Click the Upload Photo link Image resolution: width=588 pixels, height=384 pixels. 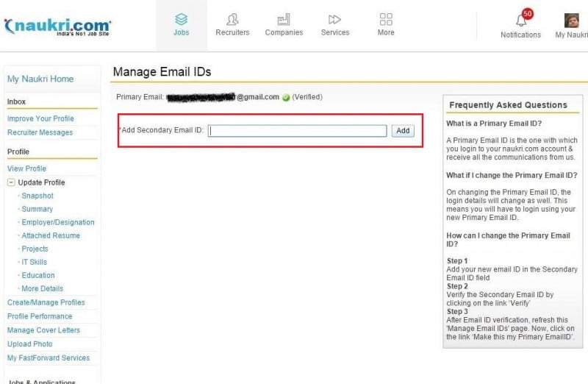[29, 344]
